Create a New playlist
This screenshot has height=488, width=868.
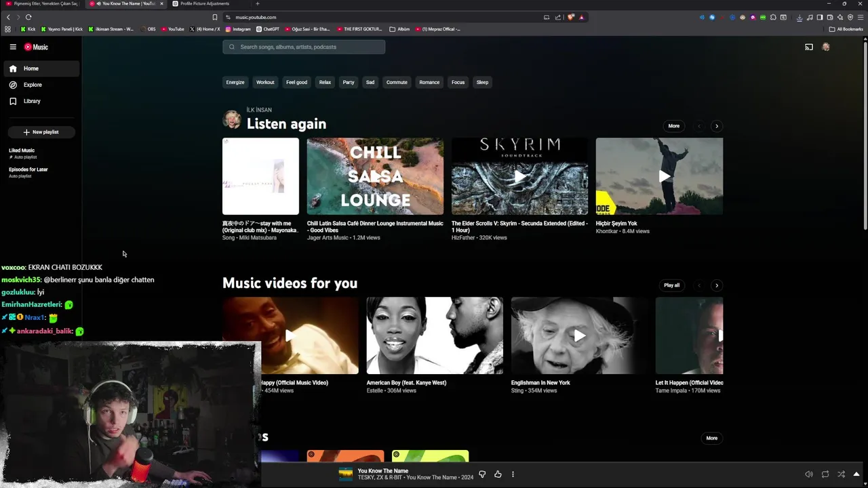[41, 132]
